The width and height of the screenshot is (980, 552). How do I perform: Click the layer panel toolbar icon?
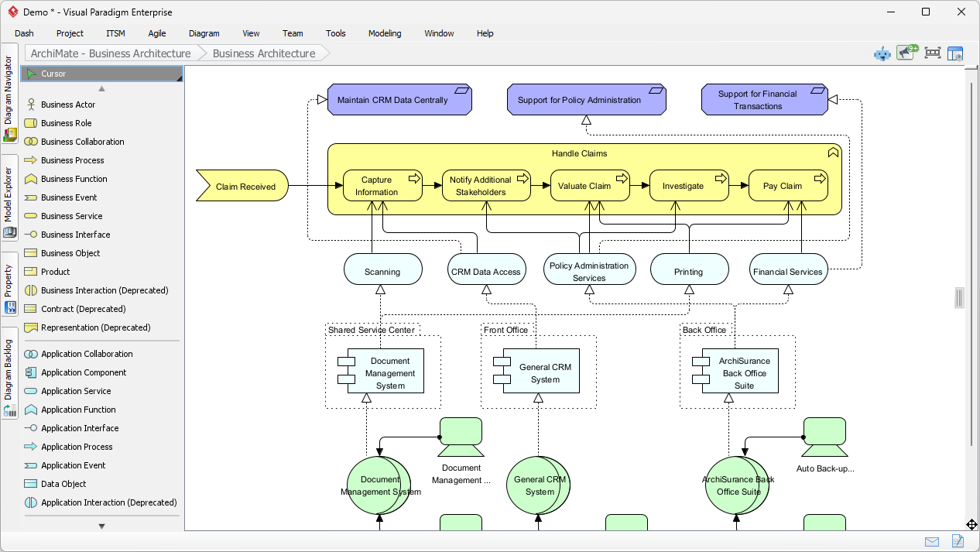tap(957, 53)
